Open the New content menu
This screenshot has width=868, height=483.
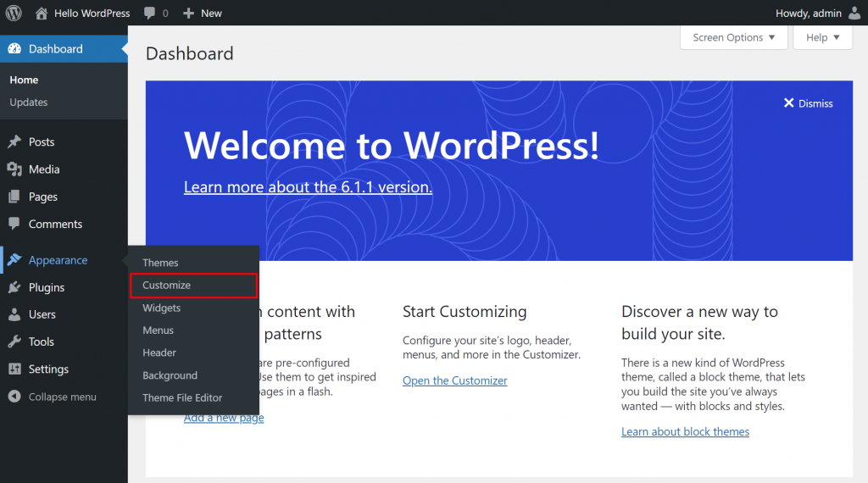point(203,13)
